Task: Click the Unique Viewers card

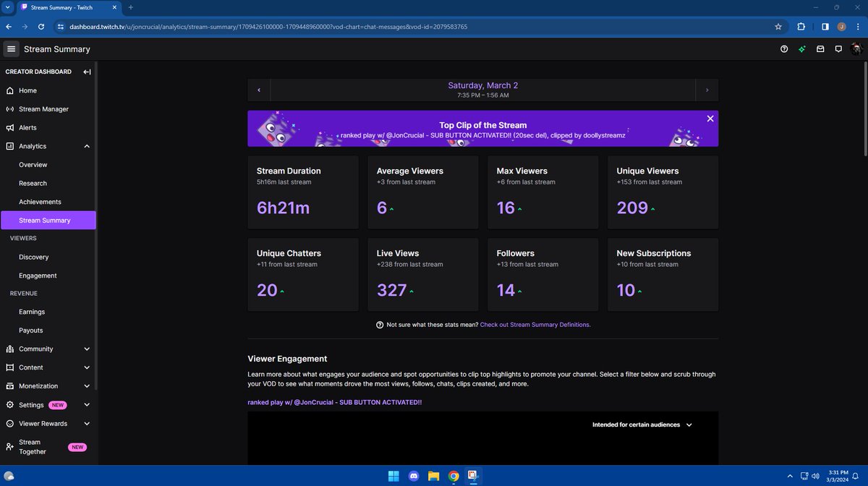Action: tap(663, 192)
